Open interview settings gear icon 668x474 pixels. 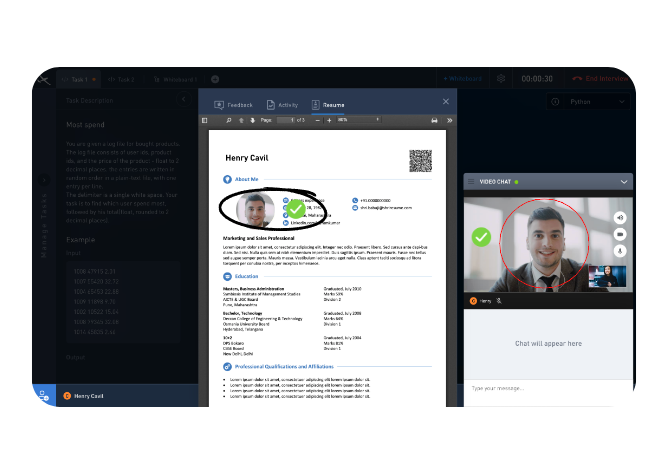coord(501,79)
